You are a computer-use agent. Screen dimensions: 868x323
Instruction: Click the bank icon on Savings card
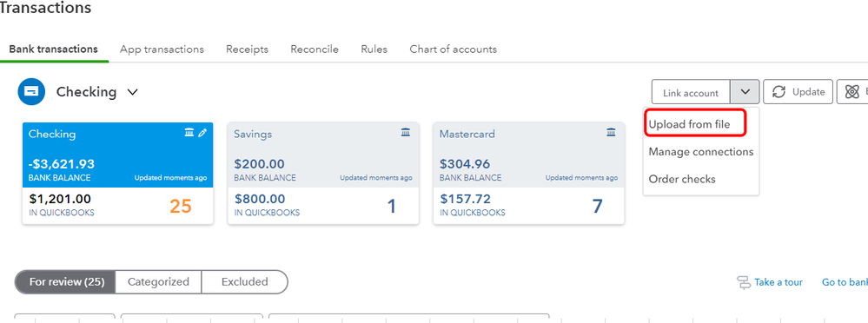406,133
